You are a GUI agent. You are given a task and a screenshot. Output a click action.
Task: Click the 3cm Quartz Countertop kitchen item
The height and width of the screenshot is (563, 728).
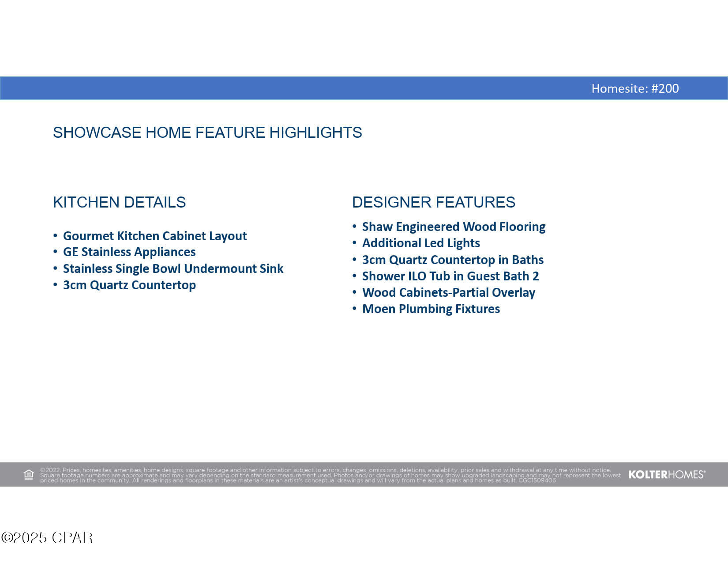pyautogui.click(x=129, y=285)
